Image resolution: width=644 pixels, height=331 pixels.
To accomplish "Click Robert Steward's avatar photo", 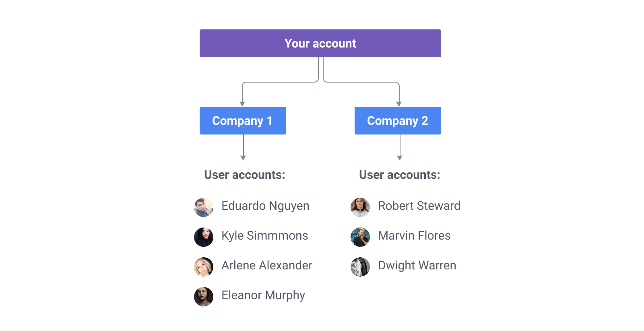I will pyautogui.click(x=360, y=207).
